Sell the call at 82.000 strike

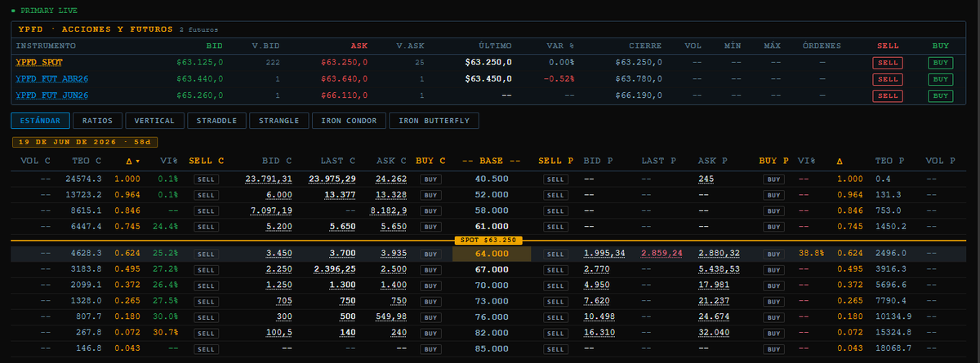pos(207,332)
